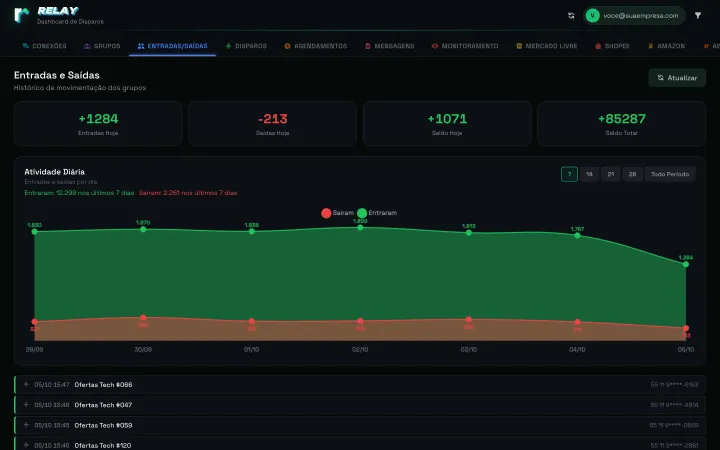Select the 7 days period button
This screenshot has width=720, height=450.
pos(569,174)
